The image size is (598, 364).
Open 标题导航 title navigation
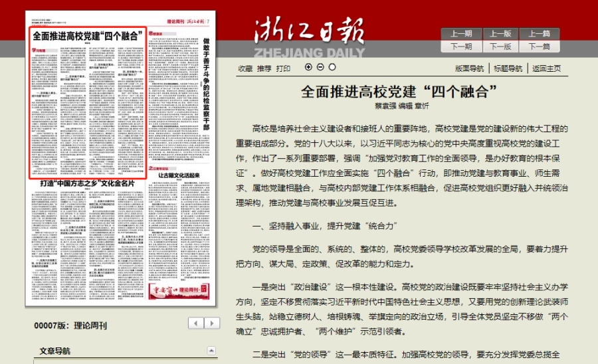tap(508, 68)
